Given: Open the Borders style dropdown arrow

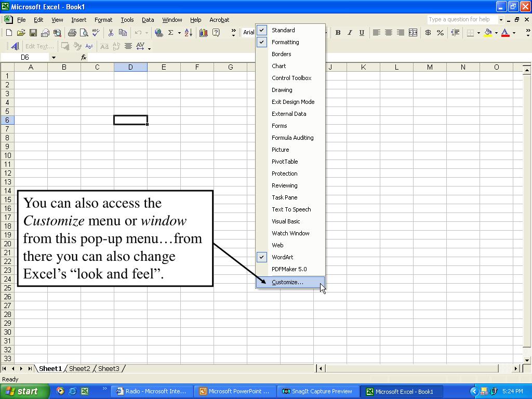Looking at the screenshot, I should pos(478,33).
